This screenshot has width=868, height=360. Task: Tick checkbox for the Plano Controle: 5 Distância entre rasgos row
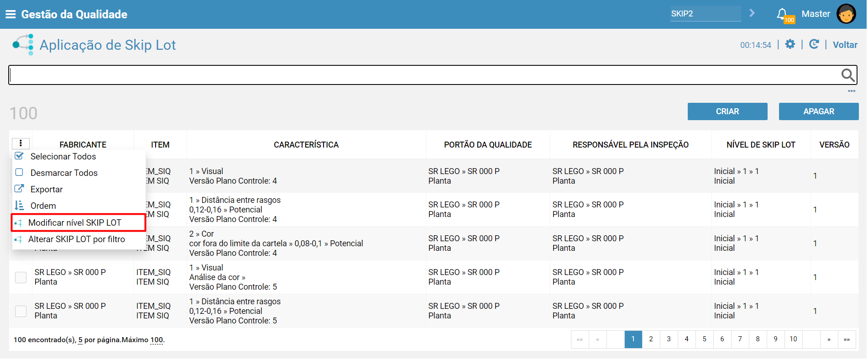click(x=21, y=311)
